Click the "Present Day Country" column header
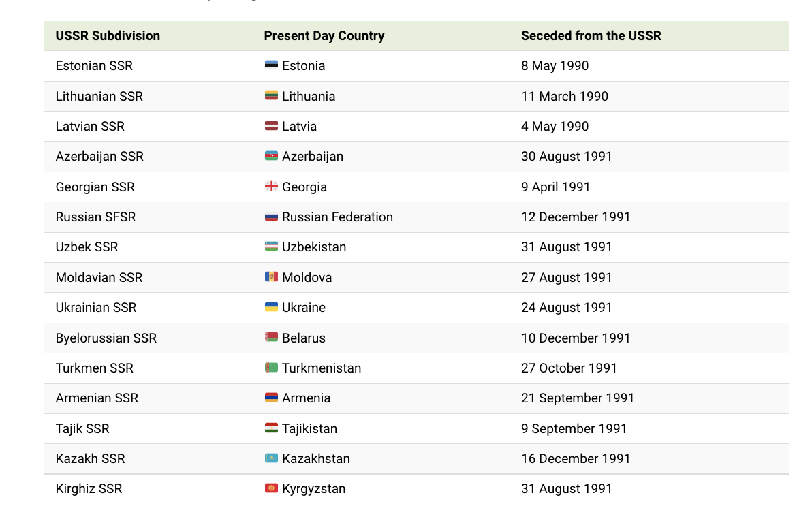Screen dimensions: 812x523 click(x=324, y=36)
